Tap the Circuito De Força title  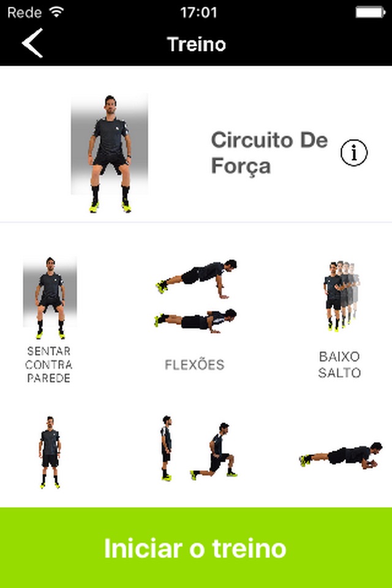[x=269, y=153]
